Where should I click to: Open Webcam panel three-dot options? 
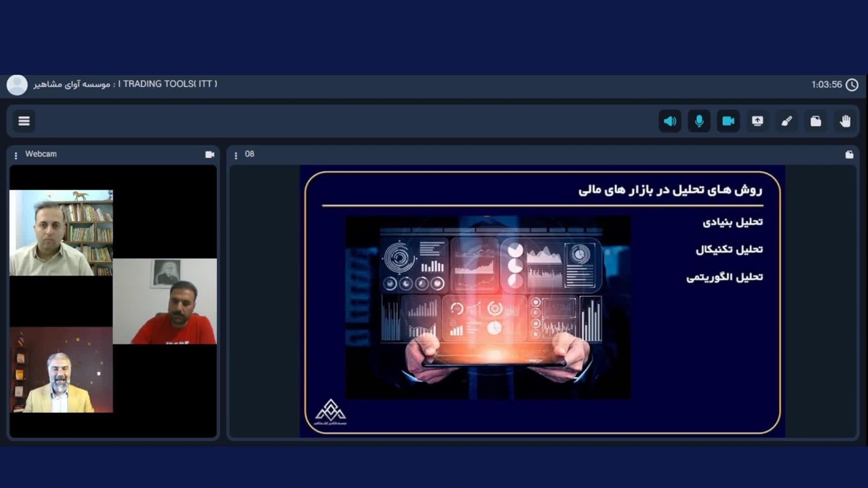pyautogui.click(x=16, y=155)
